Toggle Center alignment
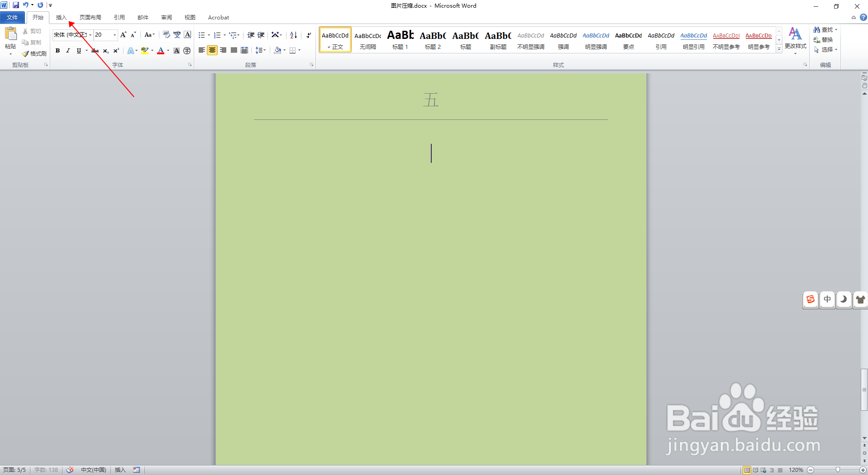 pyautogui.click(x=212, y=50)
